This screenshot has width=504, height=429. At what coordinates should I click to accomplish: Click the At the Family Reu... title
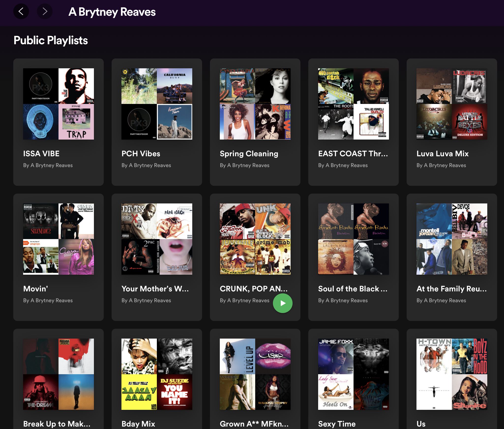452,289
